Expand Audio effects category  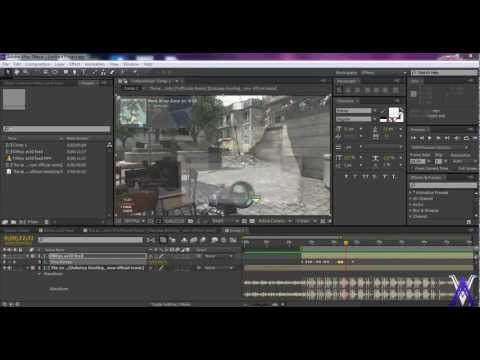pyautogui.click(x=411, y=205)
